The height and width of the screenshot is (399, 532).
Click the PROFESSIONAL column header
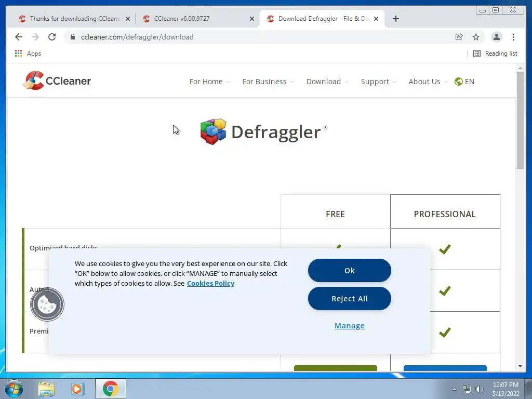(445, 212)
